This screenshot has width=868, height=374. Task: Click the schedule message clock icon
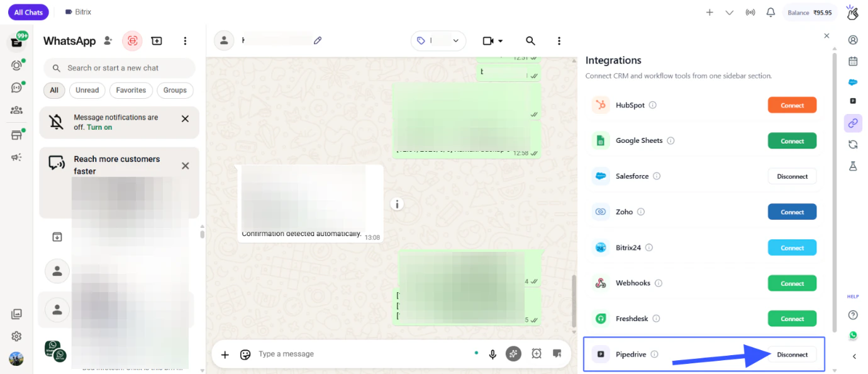pos(536,354)
